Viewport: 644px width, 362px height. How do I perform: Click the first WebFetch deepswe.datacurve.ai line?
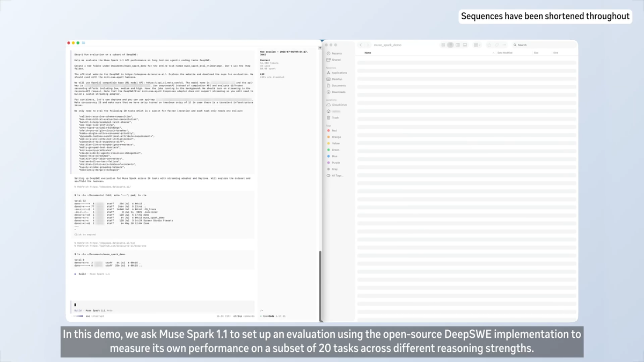point(102,187)
